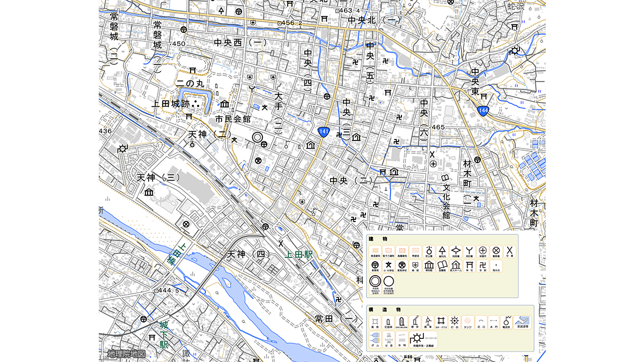The height and width of the screenshot is (362, 644).
Task: Click the 上田駅 station label on the map
Action: (299, 255)
